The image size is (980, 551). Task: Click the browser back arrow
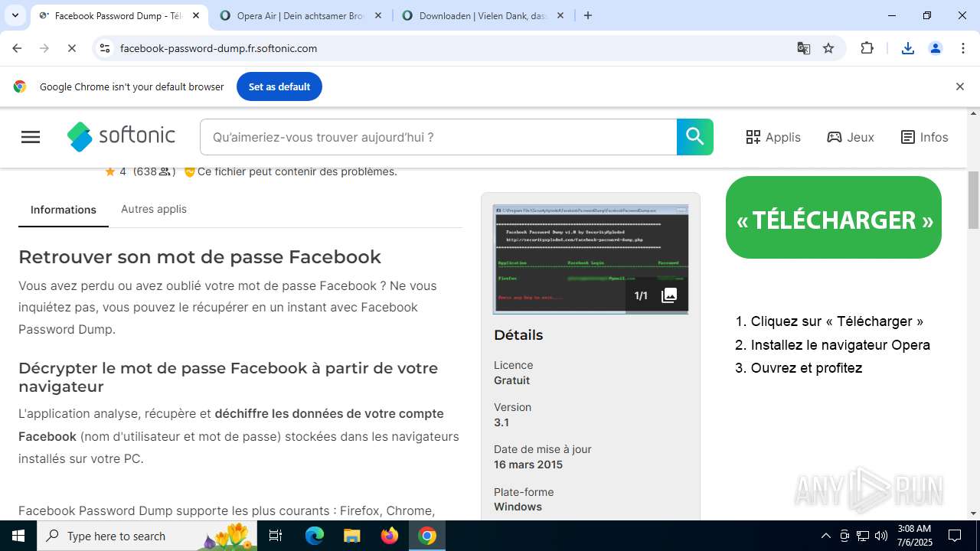(x=17, y=48)
